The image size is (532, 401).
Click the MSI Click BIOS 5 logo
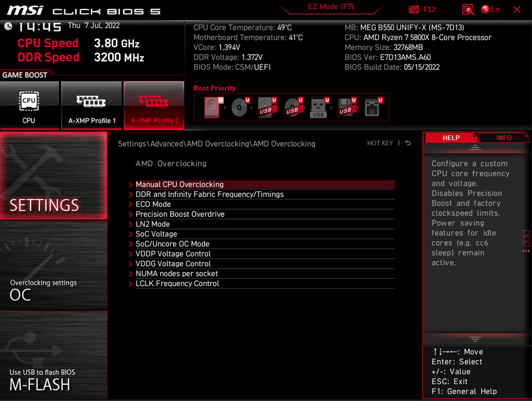tap(84, 10)
